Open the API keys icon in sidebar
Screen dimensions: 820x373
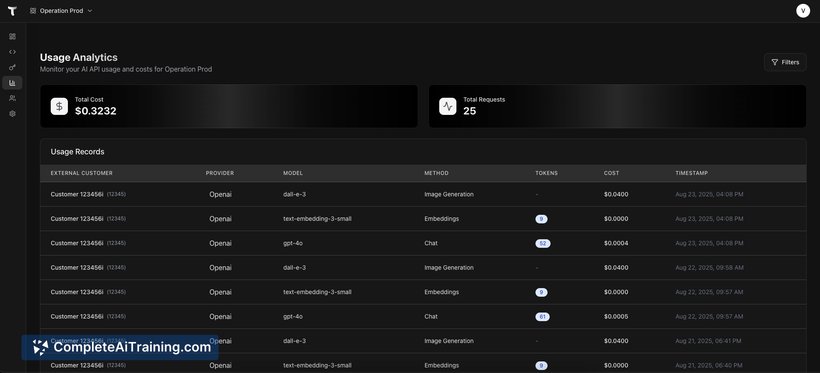[13, 67]
